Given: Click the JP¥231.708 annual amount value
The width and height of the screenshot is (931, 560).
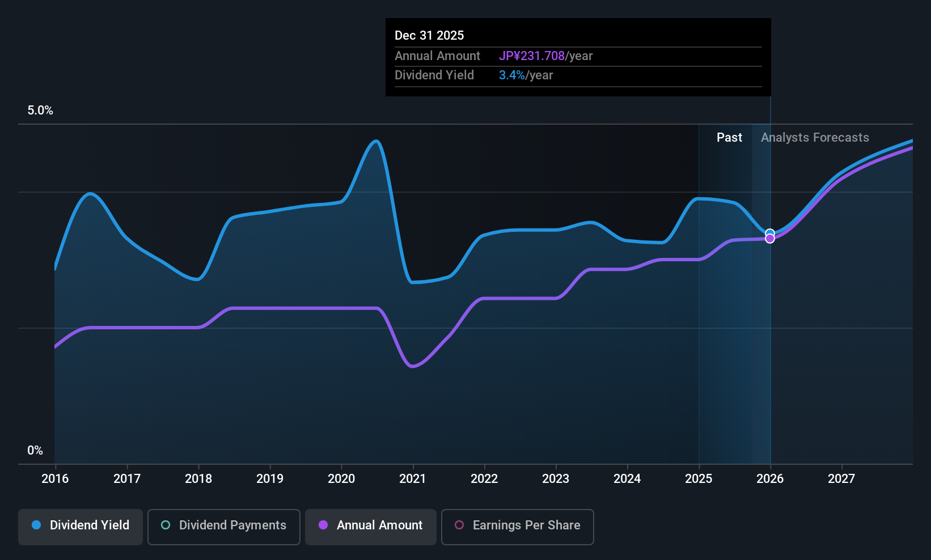Looking at the screenshot, I should tap(532, 56).
